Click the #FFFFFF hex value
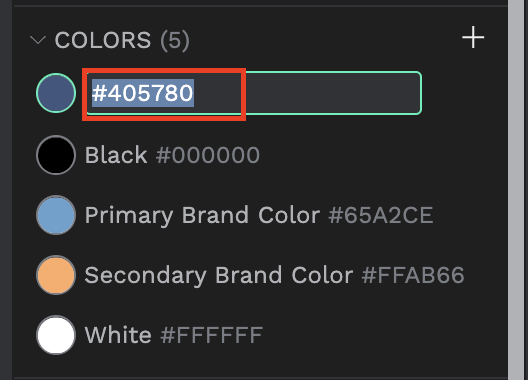This screenshot has height=380, width=528. (212, 335)
